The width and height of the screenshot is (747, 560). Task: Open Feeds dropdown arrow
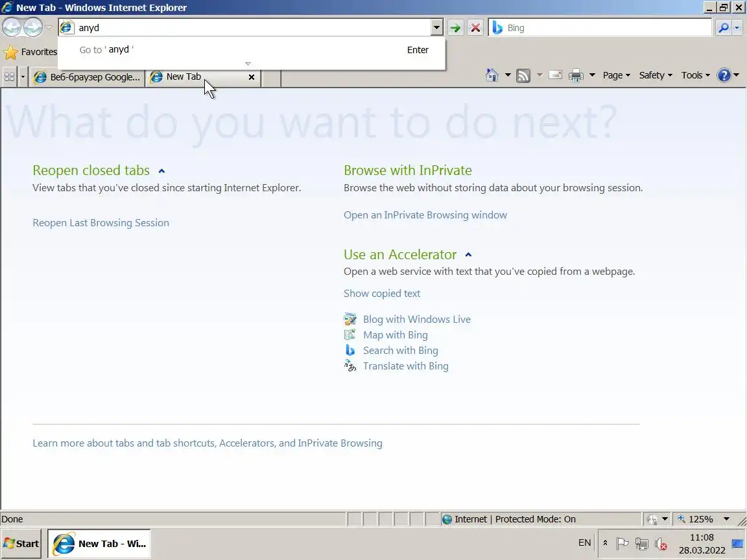pos(539,75)
